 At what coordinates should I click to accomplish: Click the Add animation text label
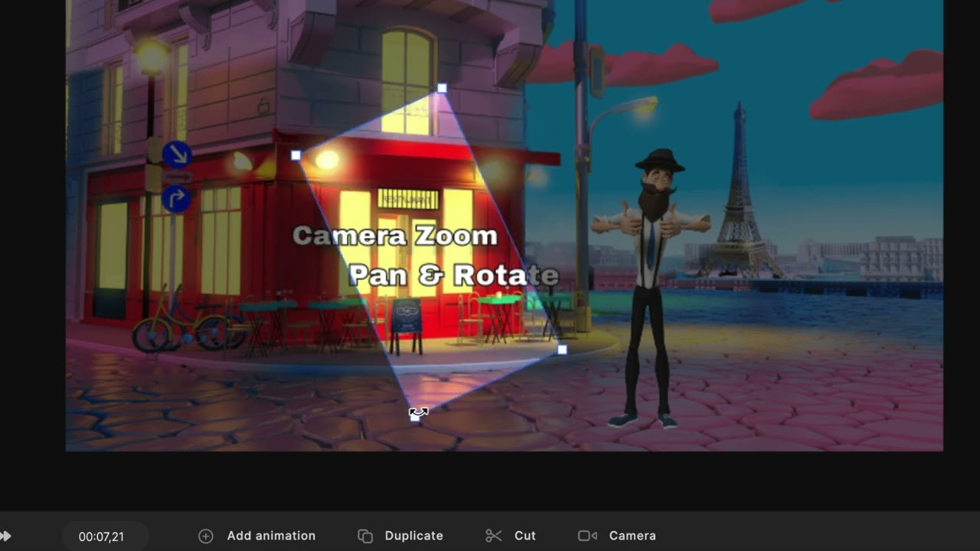271,536
